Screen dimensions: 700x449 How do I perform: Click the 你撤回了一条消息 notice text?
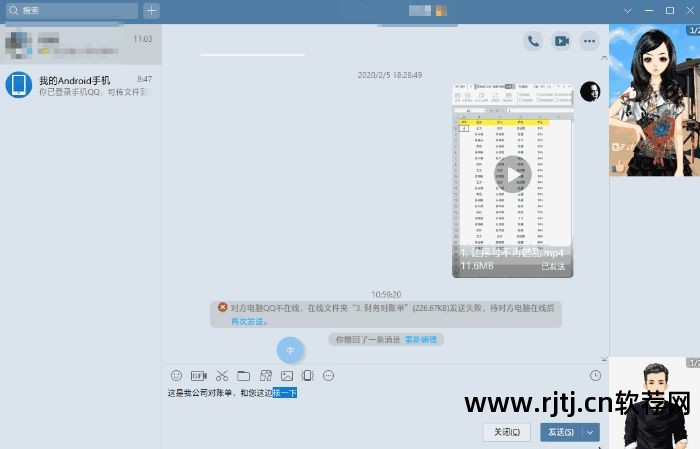click(368, 340)
